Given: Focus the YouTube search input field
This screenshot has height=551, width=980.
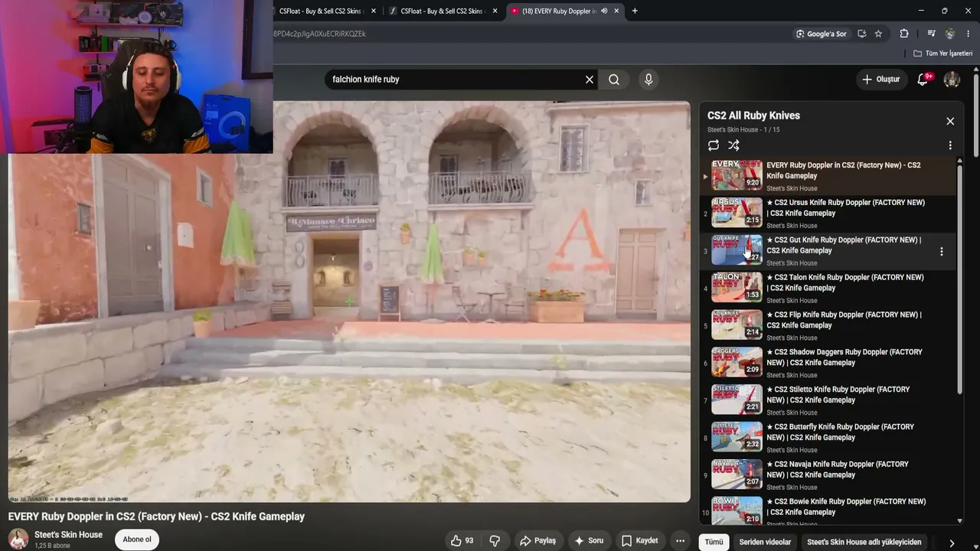Looking at the screenshot, I should 456,80.
